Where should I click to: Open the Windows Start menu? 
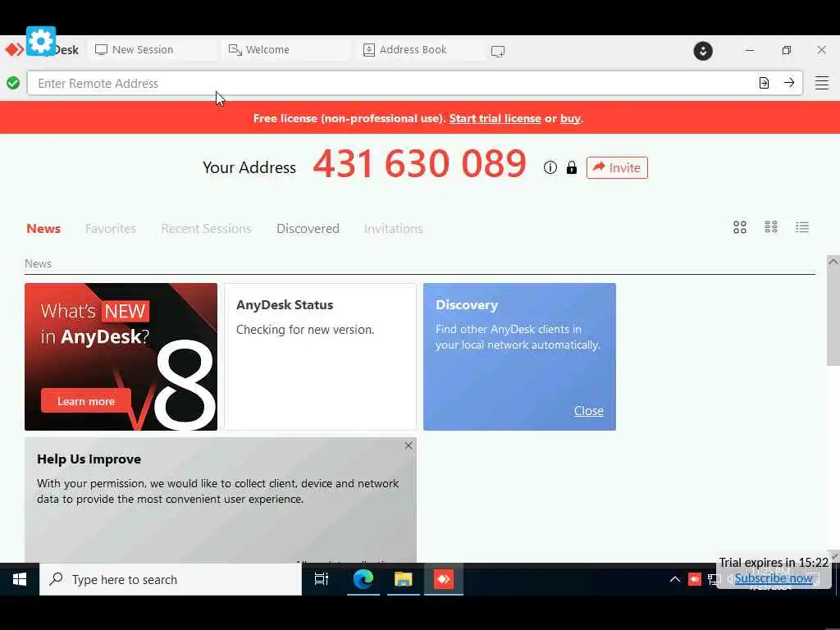(x=20, y=579)
